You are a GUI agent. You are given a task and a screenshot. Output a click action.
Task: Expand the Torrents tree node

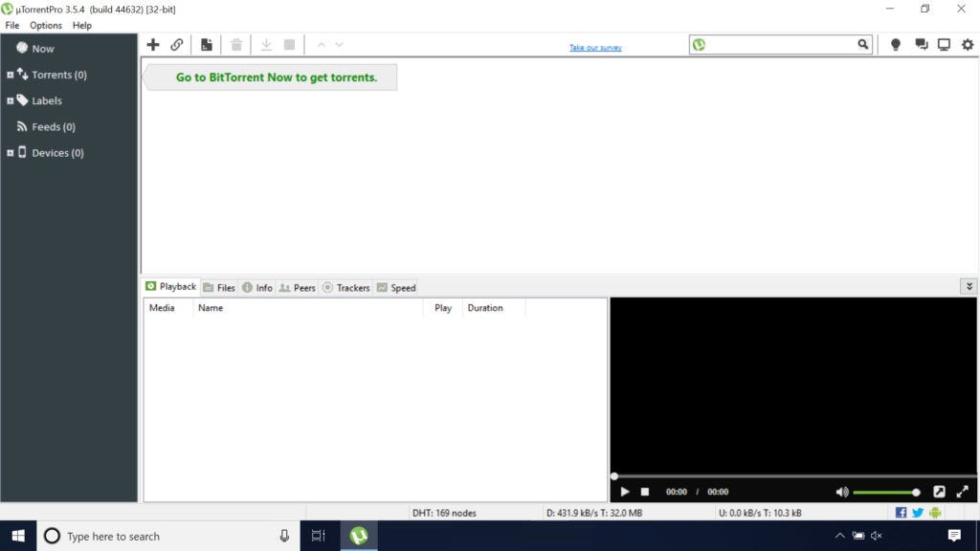tap(10, 75)
